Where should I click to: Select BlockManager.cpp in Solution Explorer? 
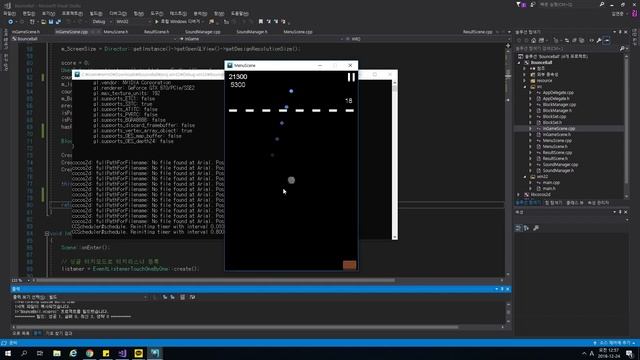pyautogui.click(x=559, y=104)
